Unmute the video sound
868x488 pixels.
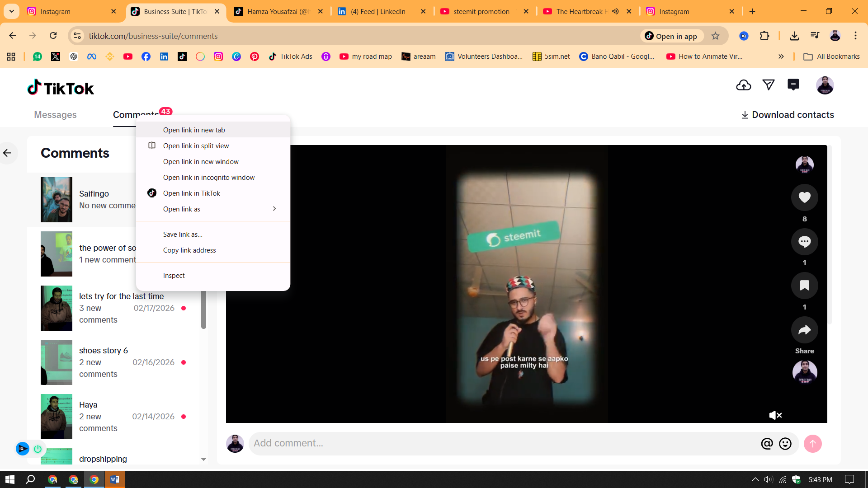click(775, 415)
